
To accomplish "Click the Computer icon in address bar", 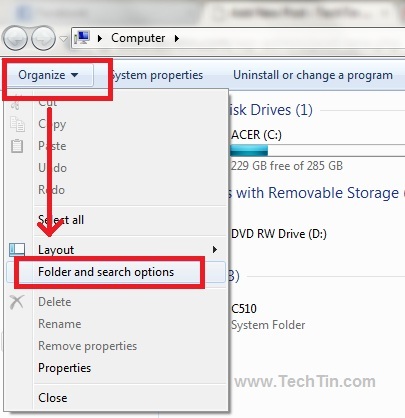I will click(82, 38).
